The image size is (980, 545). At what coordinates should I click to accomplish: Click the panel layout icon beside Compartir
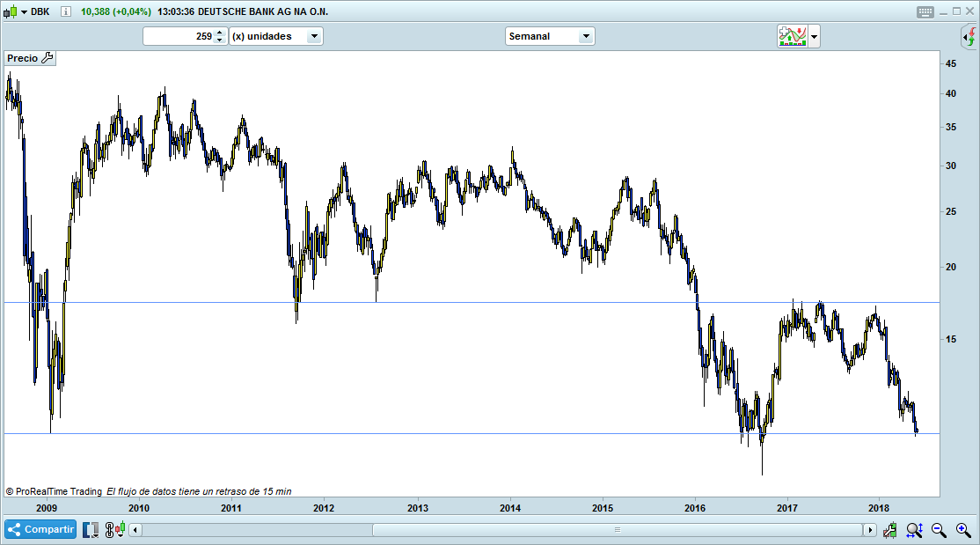[91, 529]
